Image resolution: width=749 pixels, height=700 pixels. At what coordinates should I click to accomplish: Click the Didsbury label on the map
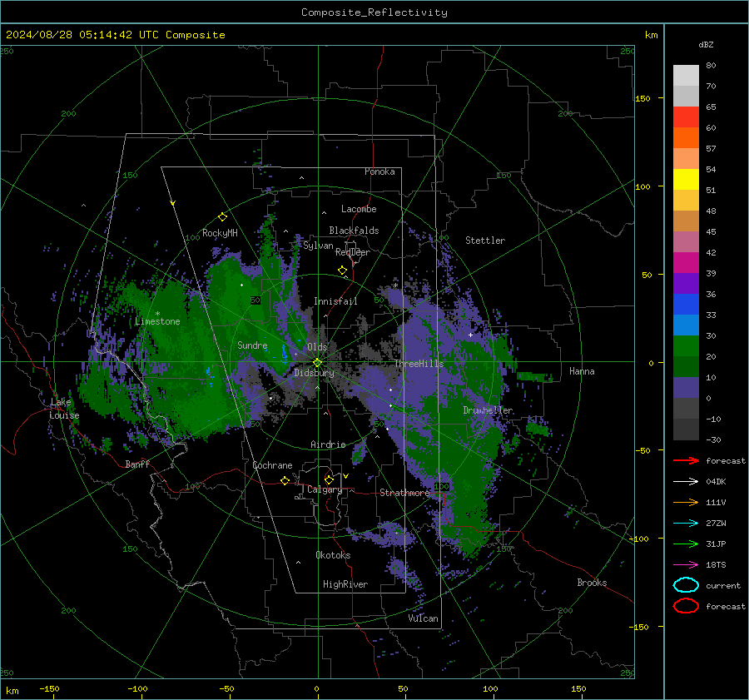pos(314,373)
